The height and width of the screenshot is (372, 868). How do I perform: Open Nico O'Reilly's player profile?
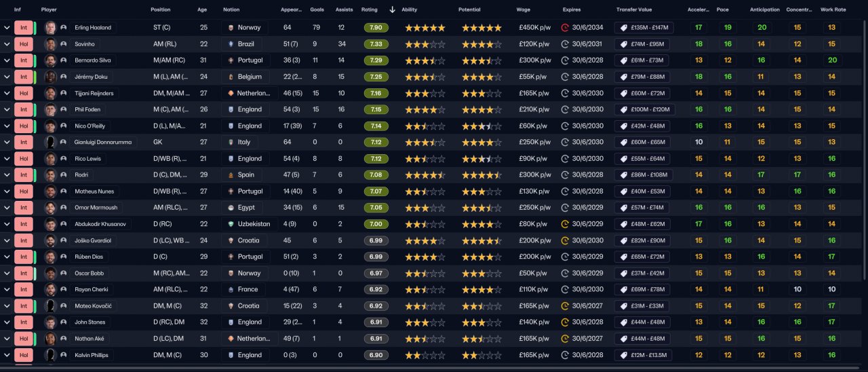pyautogui.click(x=91, y=126)
